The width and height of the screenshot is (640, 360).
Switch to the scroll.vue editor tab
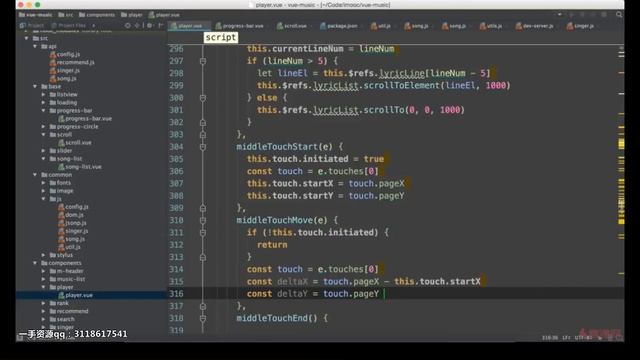coord(292,26)
